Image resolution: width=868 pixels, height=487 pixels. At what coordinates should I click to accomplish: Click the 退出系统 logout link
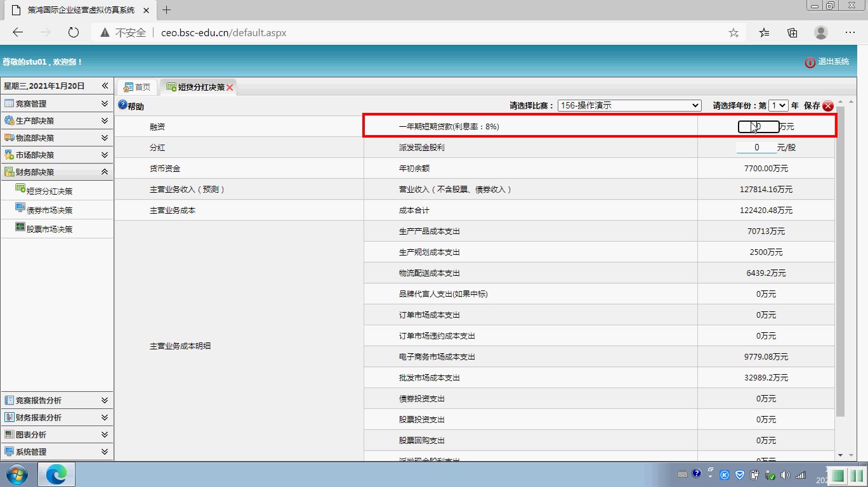(834, 62)
